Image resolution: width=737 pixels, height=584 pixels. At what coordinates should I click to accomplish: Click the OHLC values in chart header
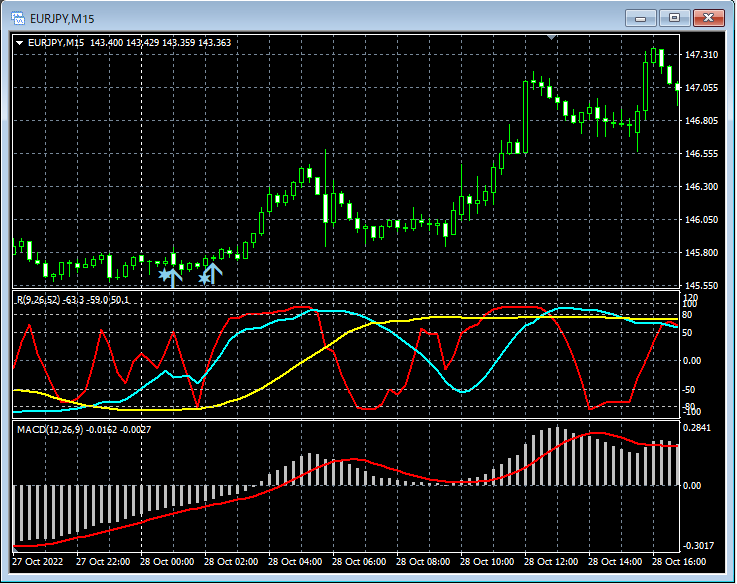160,43
